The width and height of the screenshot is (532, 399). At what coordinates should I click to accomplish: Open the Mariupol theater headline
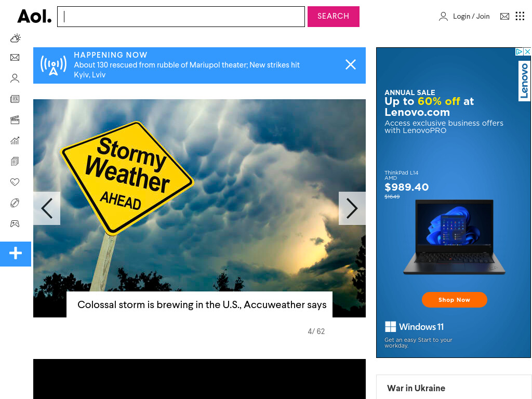[x=187, y=70]
